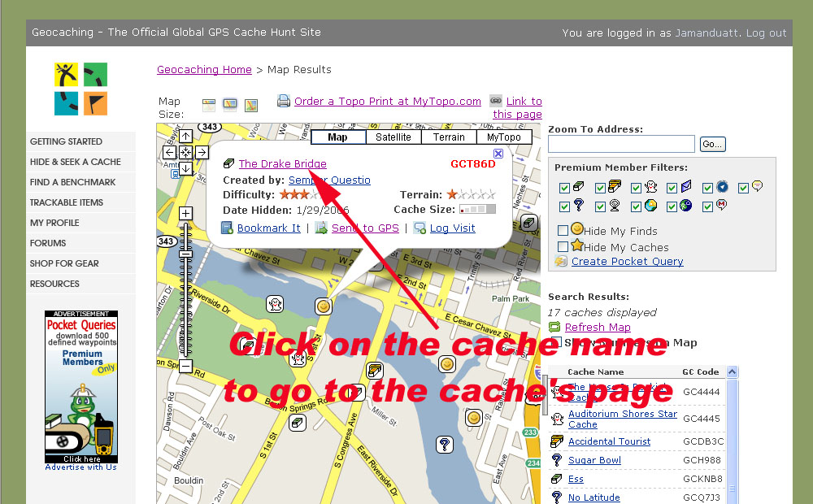Screen dimensions: 813x504
Task: Check the Hide My Caches checkbox
Action: [563, 246]
